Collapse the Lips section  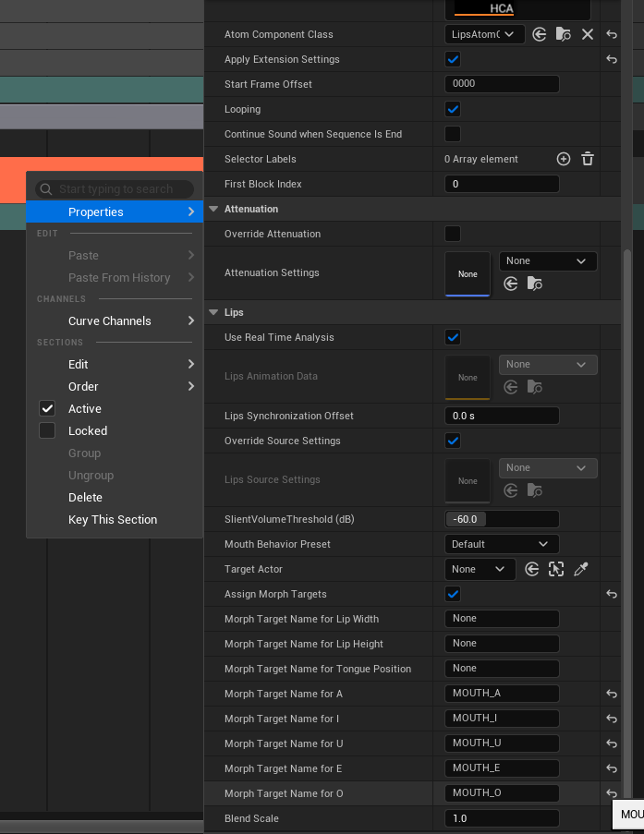pyautogui.click(x=213, y=312)
